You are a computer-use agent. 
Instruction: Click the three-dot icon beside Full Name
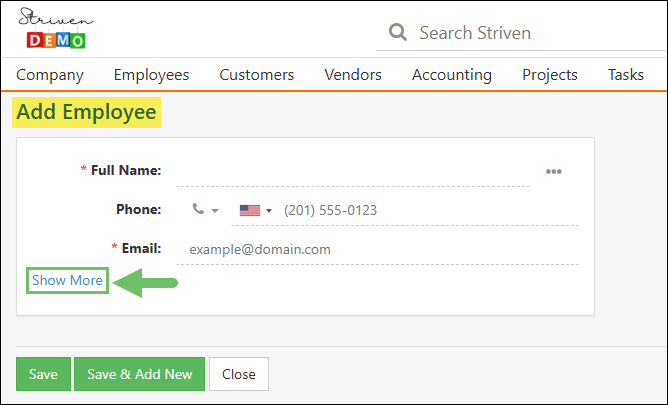coord(553,172)
